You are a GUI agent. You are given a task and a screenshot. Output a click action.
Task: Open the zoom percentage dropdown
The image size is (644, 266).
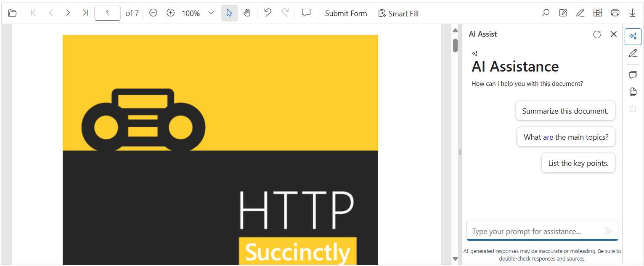click(x=211, y=13)
